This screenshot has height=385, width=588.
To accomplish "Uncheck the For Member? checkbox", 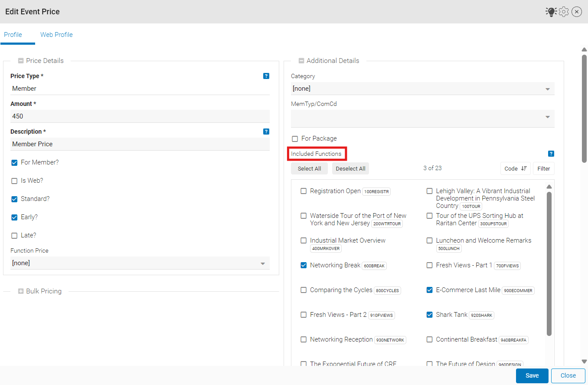I will click(x=14, y=163).
